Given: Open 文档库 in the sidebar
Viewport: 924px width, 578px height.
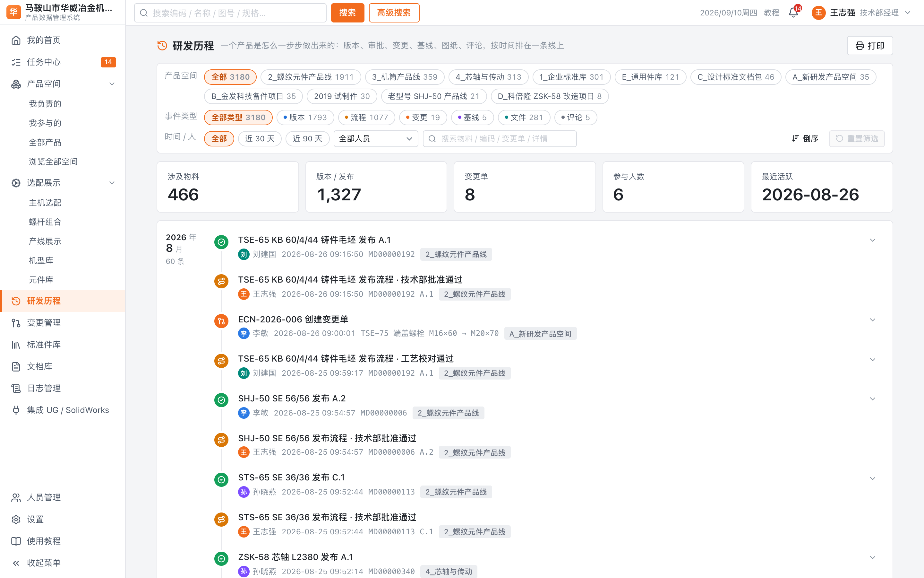Looking at the screenshot, I should click(x=63, y=366).
